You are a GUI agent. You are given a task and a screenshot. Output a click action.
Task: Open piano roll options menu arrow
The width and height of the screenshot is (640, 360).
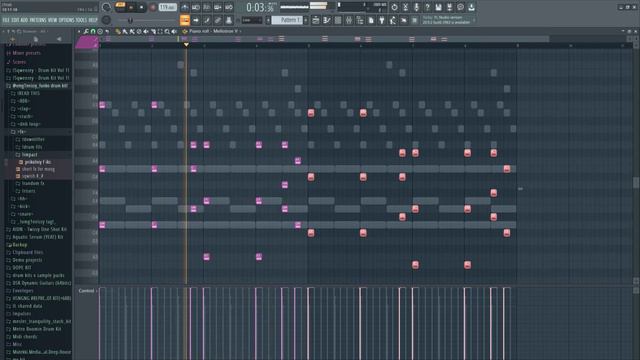tap(79, 31)
